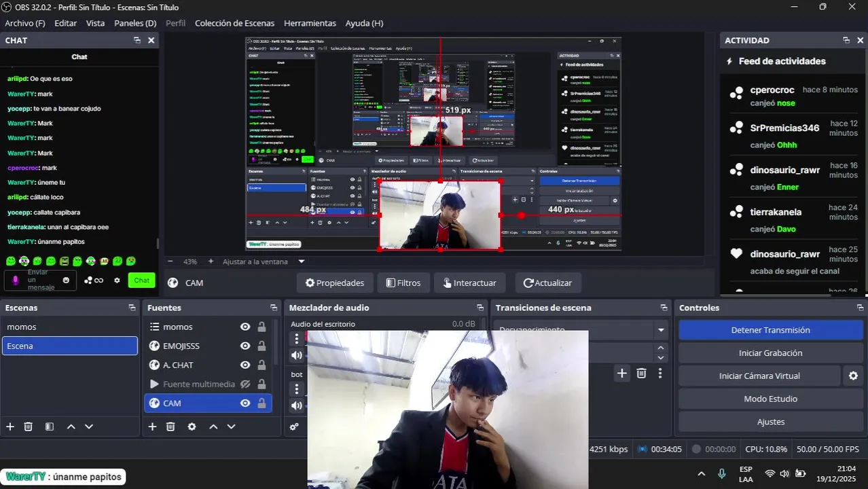This screenshot has width=868, height=489.
Task: Select the momos scene
Action: pyautogui.click(x=69, y=327)
